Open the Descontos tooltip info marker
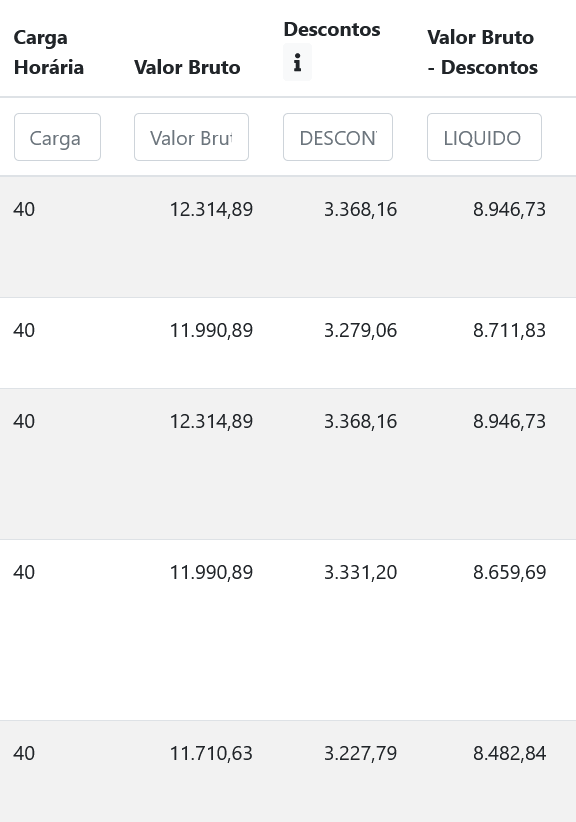 click(x=297, y=62)
